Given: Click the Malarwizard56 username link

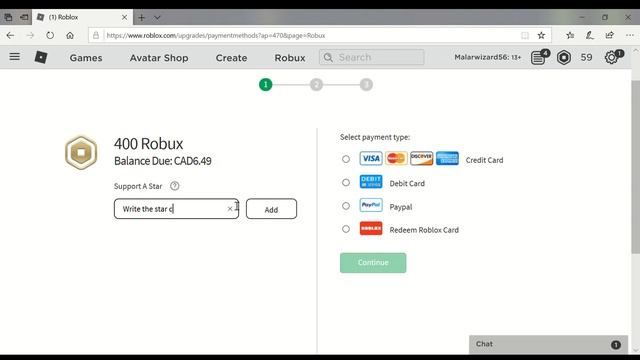Looking at the screenshot, I should tap(488, 58).
